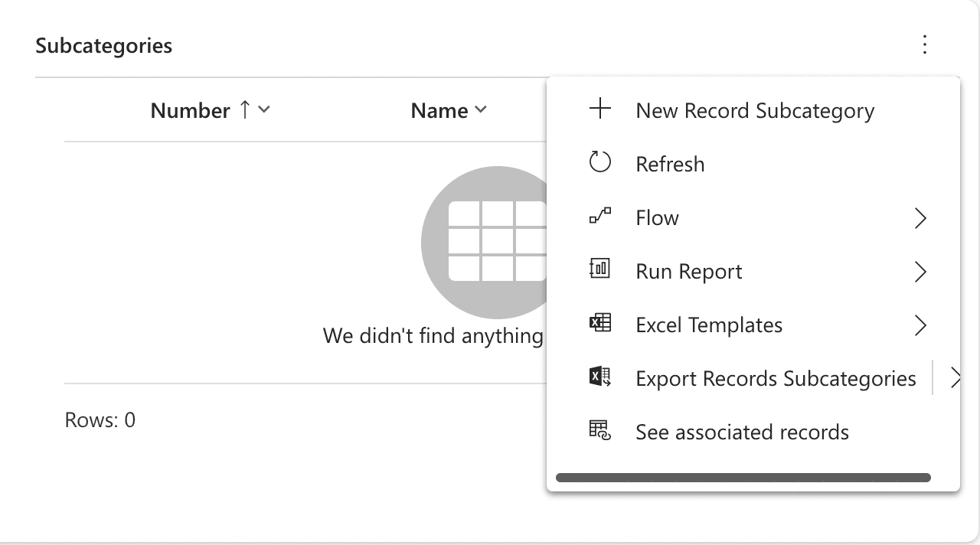
Task: Select Run Report menu item
Action: 753,271
